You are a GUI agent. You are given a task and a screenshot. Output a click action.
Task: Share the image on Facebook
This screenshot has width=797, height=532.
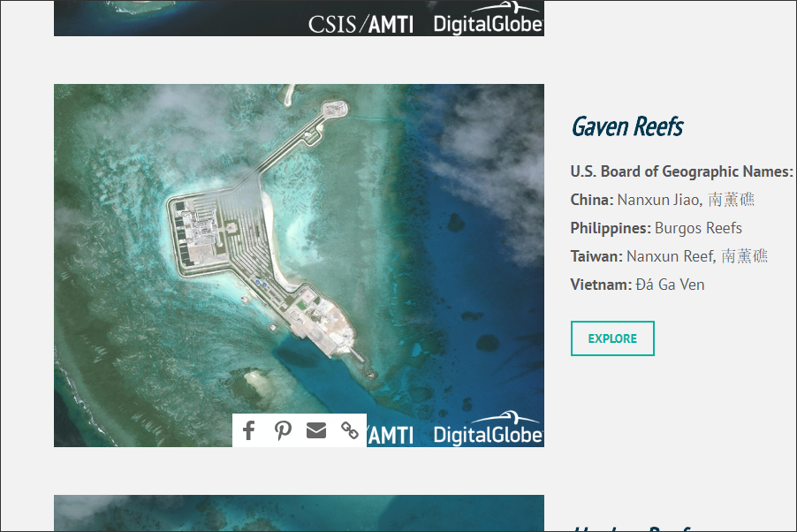[249, 430]
